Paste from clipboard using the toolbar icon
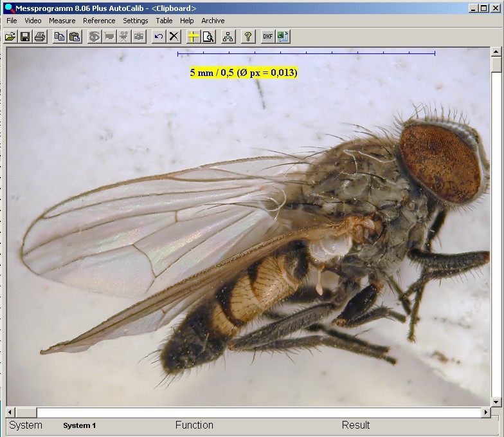The image size is (504, 437). point(75,37)
